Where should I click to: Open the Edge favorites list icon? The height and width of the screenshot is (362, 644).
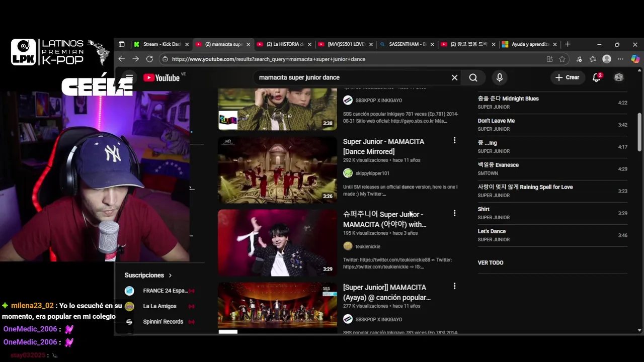point(593,59)
